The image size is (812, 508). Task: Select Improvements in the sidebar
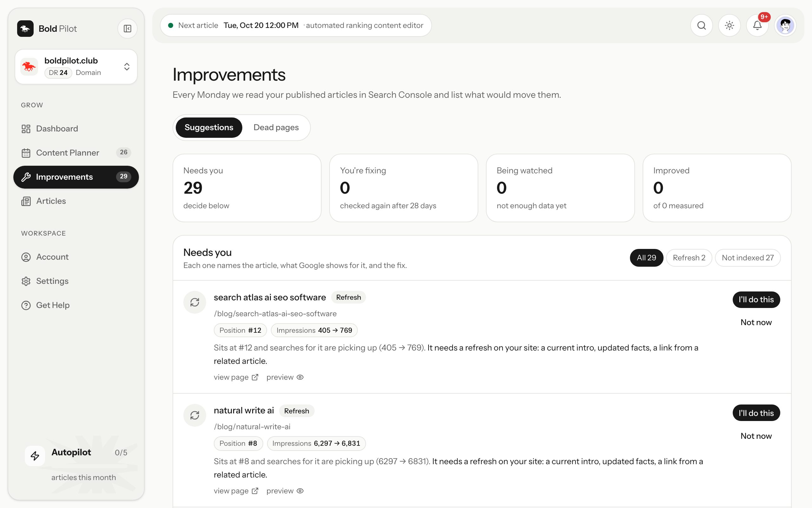[76, 177]
